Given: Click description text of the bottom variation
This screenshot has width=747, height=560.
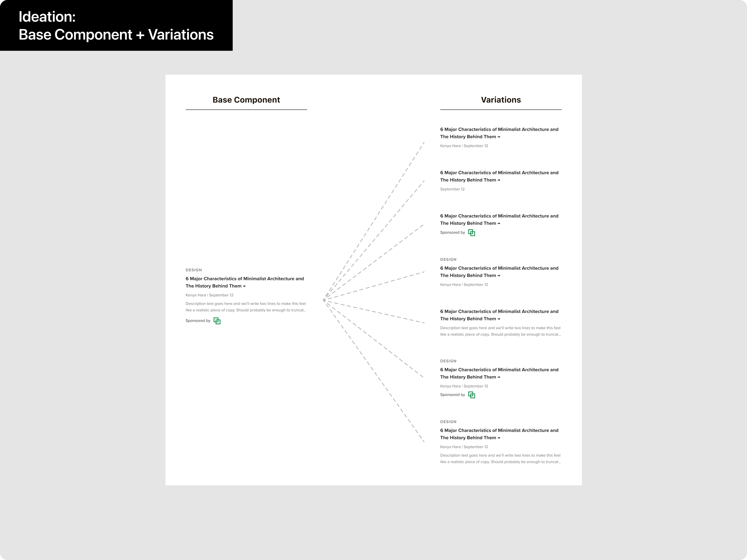Looking at the screenshot, I should coord(500,458).
